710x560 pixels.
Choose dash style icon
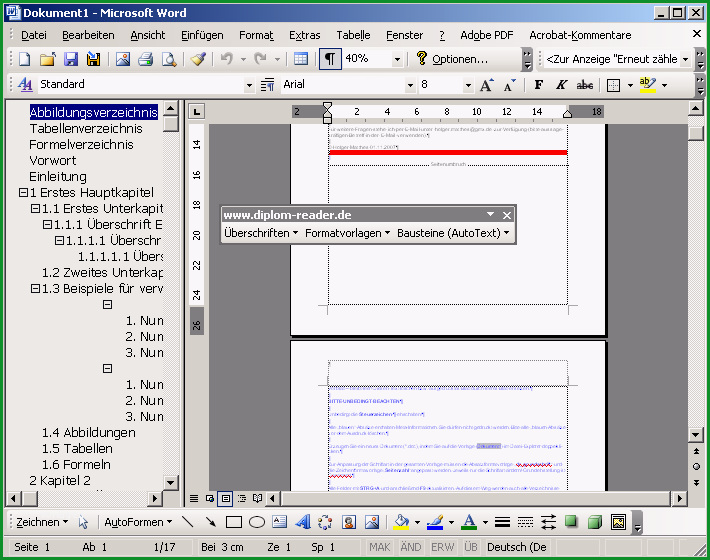point(525,522)
